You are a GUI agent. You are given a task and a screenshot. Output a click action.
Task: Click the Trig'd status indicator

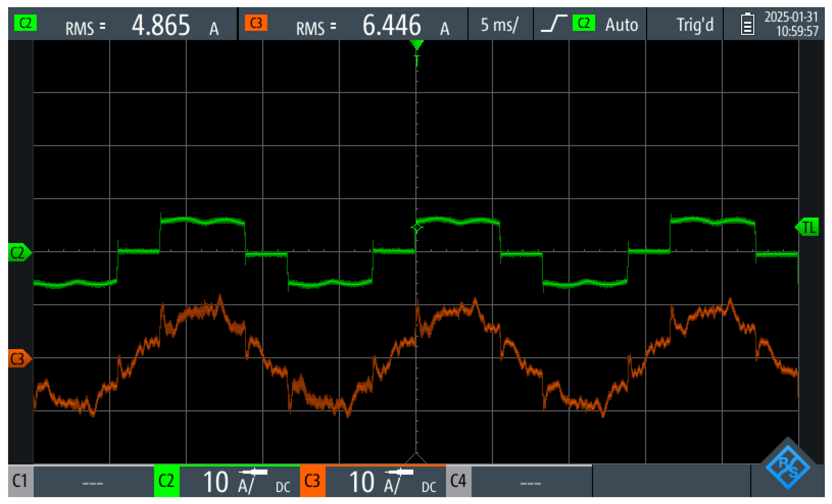[x=695, y=25]
